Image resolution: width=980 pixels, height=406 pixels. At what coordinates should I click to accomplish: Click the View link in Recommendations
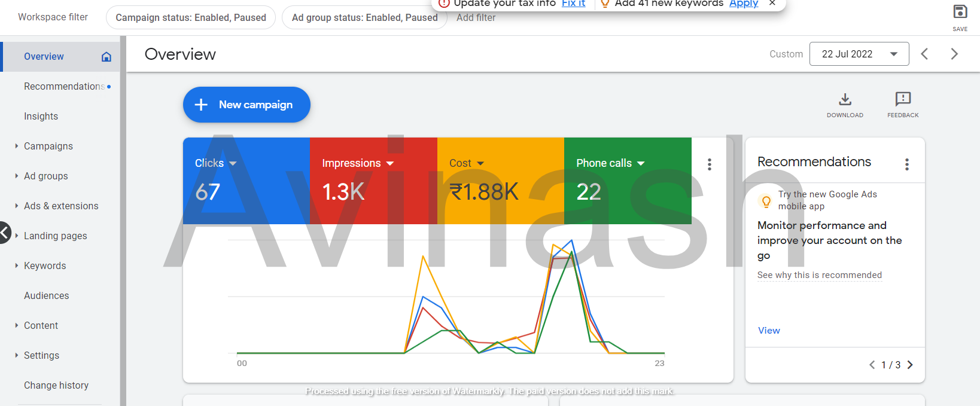point(769,331)
